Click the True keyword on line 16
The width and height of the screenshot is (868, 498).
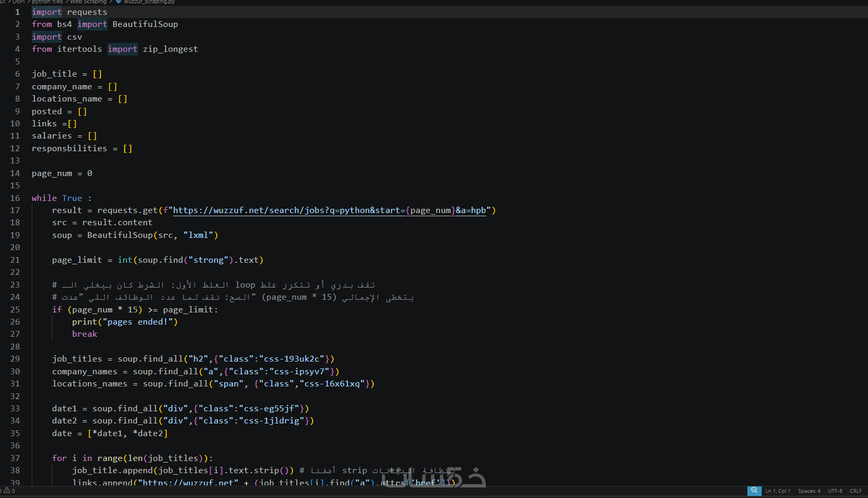[x=72, y=198]
